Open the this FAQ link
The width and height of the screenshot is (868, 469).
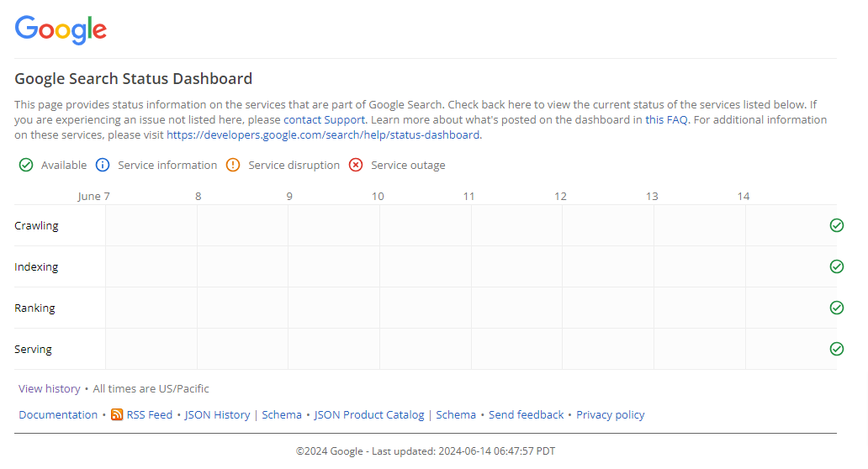click(x=666, y=119)
